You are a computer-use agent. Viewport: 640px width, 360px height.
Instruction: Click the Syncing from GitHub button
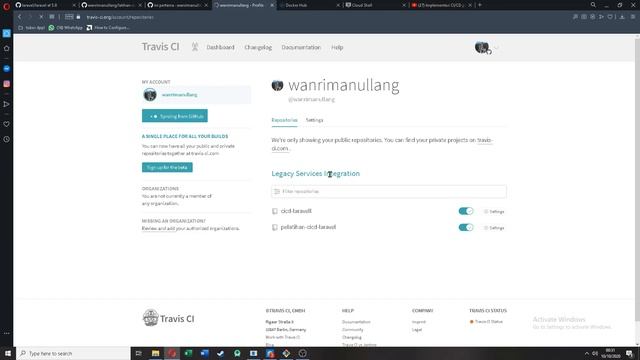(175, 116)
